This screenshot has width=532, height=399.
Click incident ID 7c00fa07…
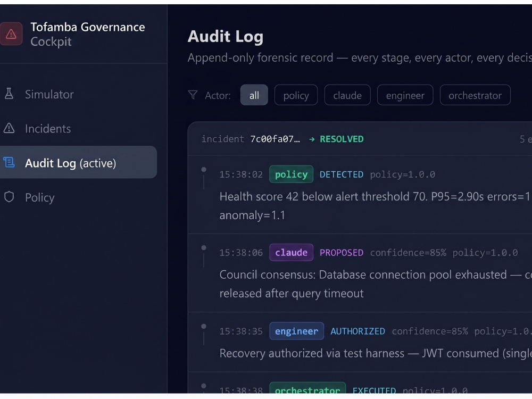tap(275, 139)
